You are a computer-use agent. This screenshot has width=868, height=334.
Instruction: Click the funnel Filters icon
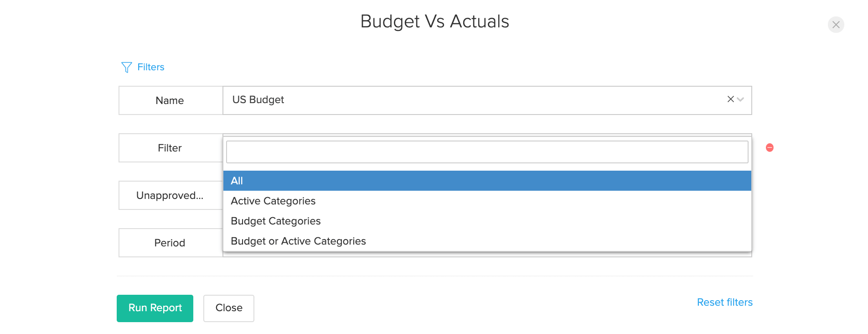tap(126, 68)
